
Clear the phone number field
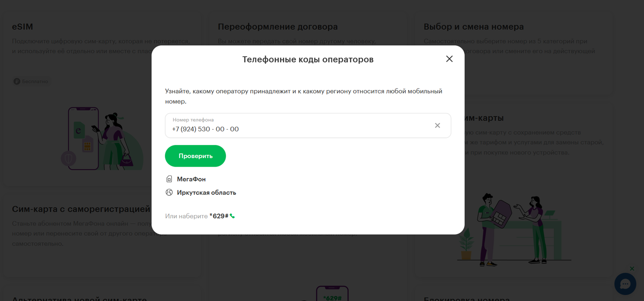click(x=437, y=125)
